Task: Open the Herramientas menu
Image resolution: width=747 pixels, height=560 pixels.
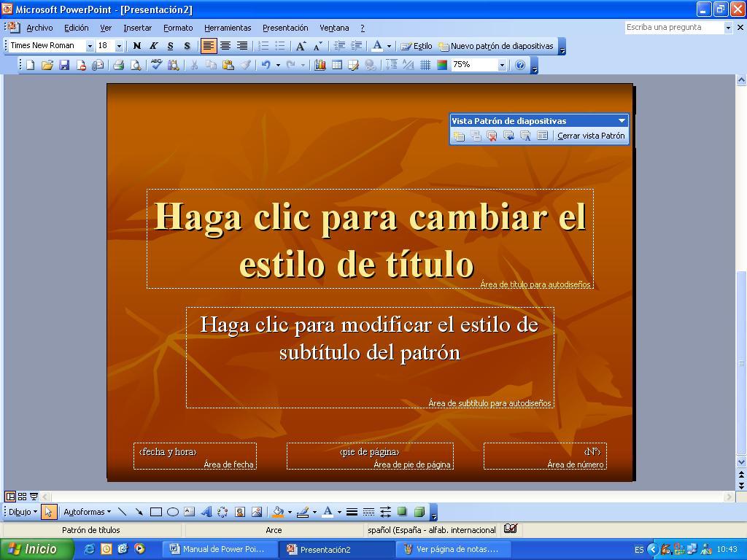Action: (x=228, y=28)
